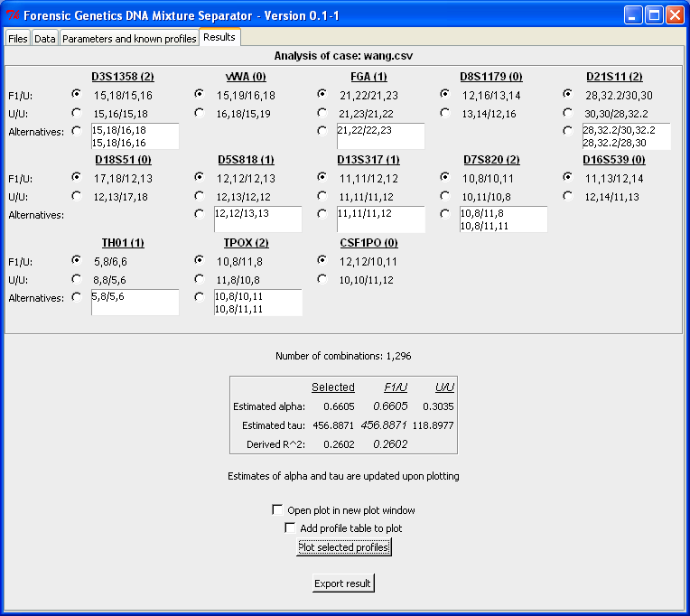This screenshot has width=690, height=616.
Task: Minimize the DNA Mixture Separator window
Action: [x=633, y=15]
